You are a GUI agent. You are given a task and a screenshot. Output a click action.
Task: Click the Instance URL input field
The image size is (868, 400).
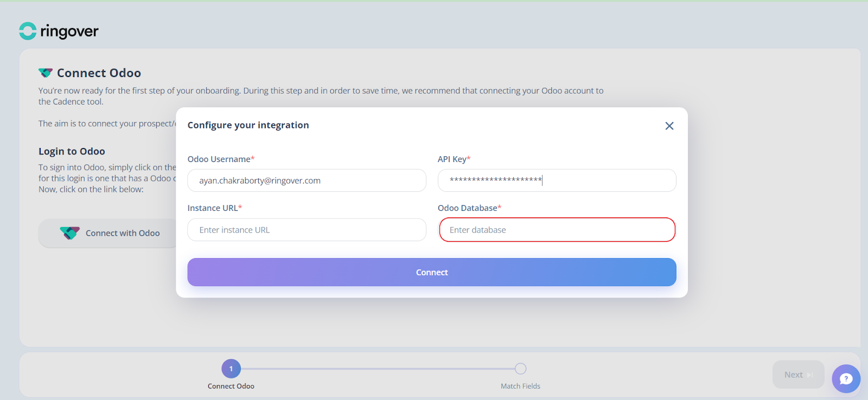pos(307,230)
